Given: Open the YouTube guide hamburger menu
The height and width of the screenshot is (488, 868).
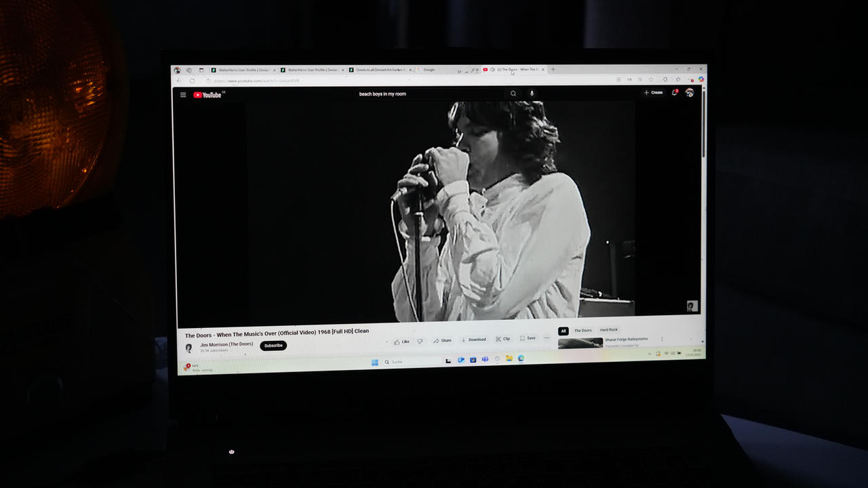Looking at the screenshot, I should pos(182,94).
